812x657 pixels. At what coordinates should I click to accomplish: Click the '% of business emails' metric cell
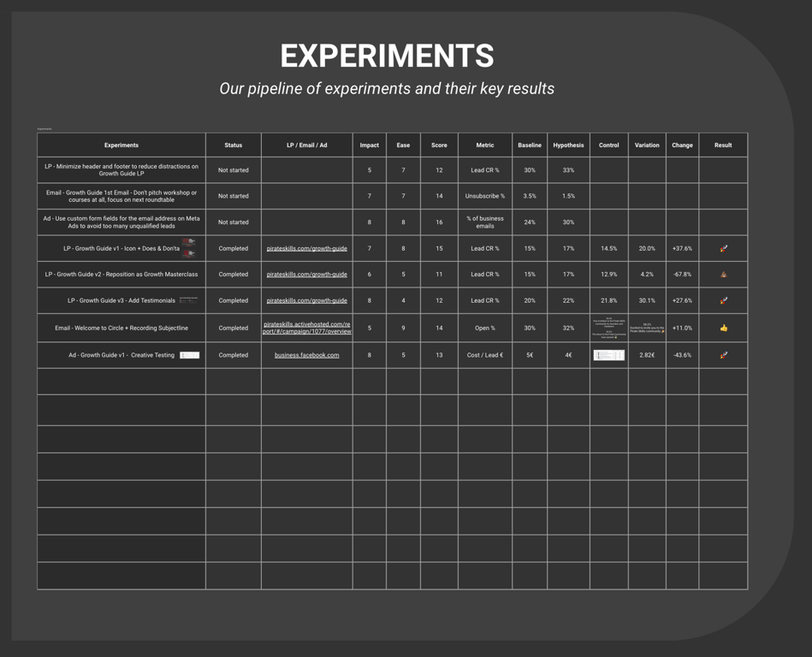coord(484,222)
